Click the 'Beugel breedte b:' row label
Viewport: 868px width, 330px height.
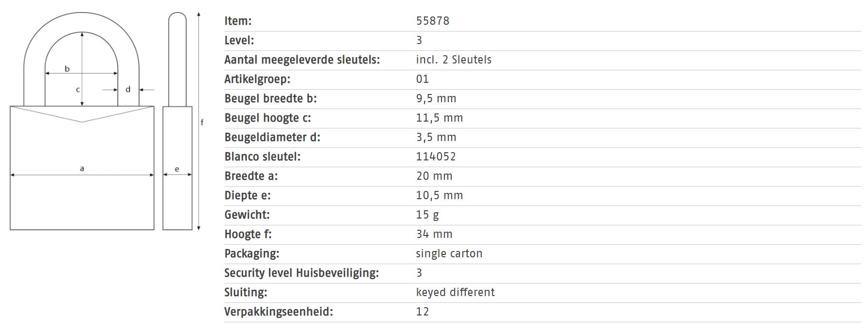click(x=270, y=98)
